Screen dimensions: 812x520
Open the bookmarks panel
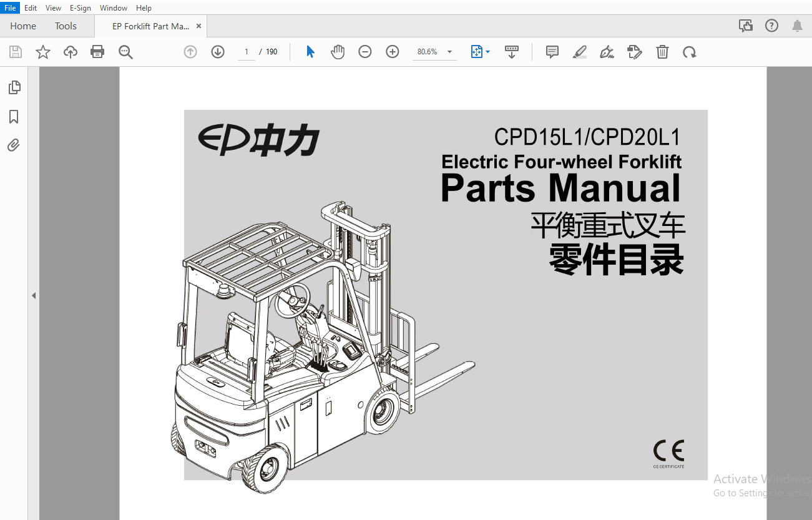[14, 117]
